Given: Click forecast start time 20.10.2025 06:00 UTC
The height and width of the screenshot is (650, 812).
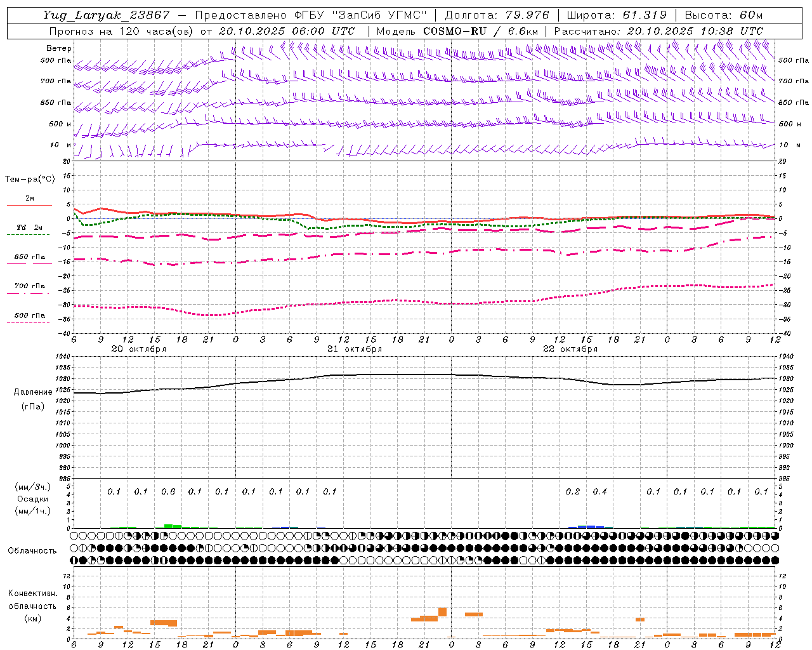Looking at the screenshot, I should (x=287, y=31).
